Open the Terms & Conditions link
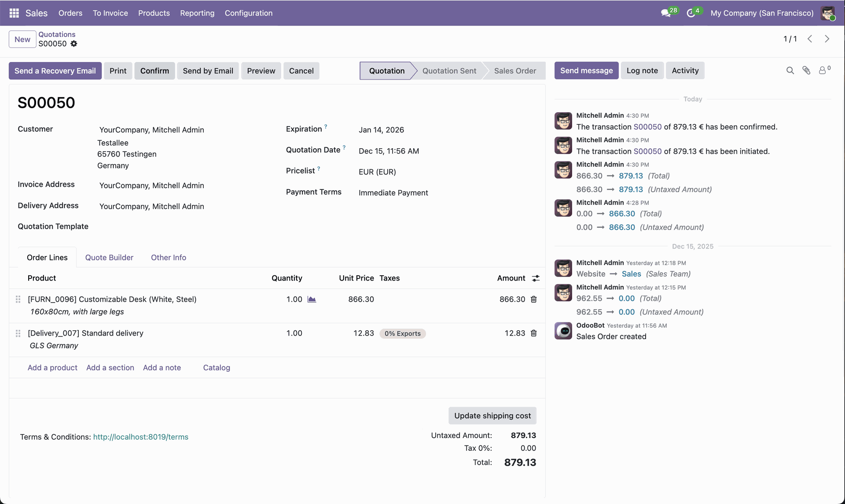The image size is (845, 504). (141, 437)
